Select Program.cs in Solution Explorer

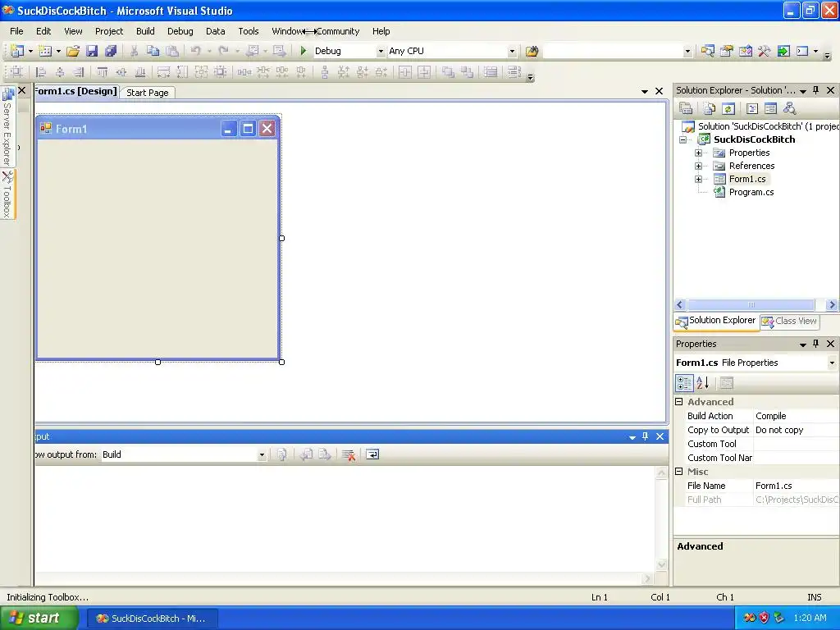[x=751, y=192]
